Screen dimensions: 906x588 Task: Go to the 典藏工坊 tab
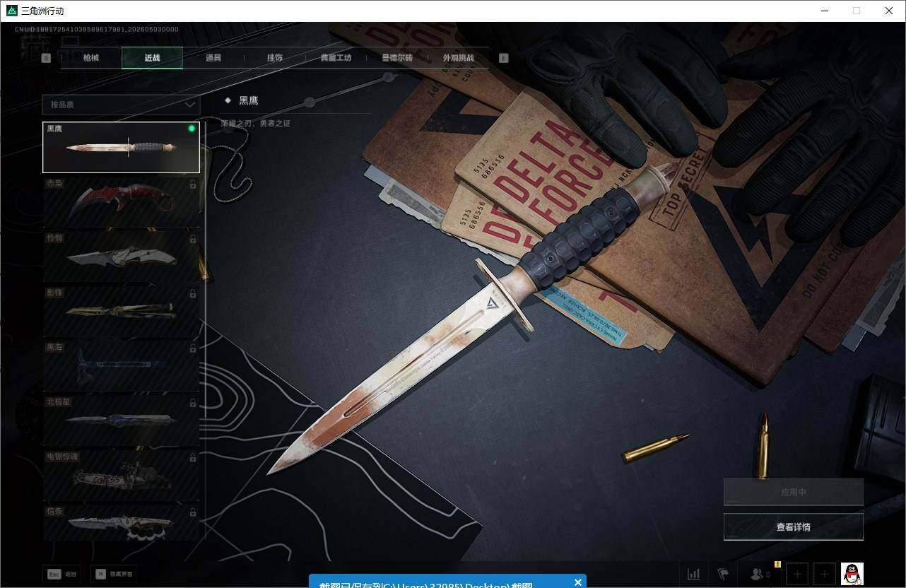pos(336,58)
